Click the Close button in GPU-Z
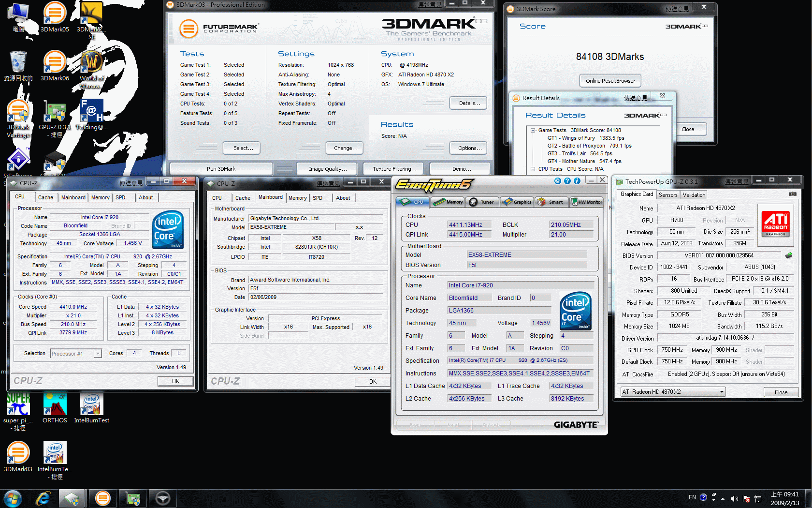The image size is (812, 508). click(781, 392)
